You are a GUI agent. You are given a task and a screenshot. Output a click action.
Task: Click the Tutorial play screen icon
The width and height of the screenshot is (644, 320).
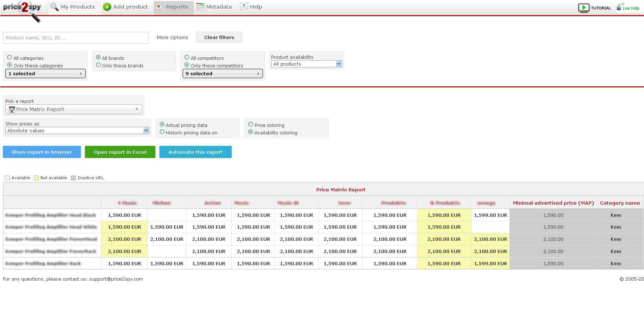pyautogui.click(x=583, y=8)
